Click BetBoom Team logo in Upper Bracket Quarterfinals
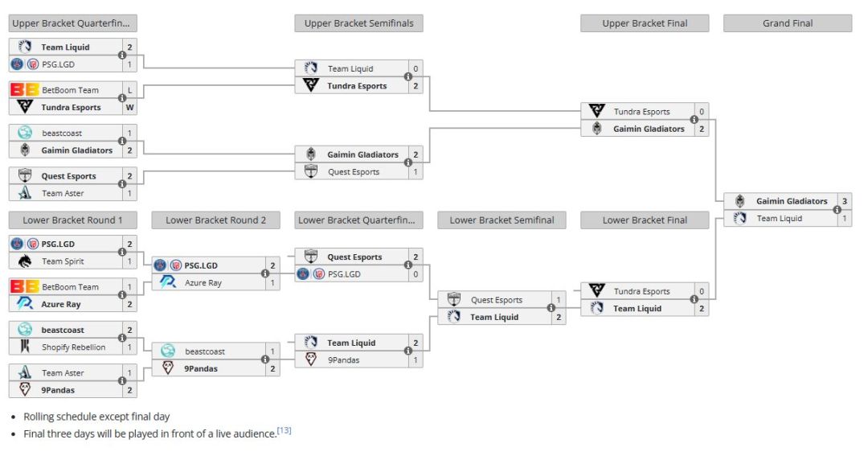 pos(25,90)
